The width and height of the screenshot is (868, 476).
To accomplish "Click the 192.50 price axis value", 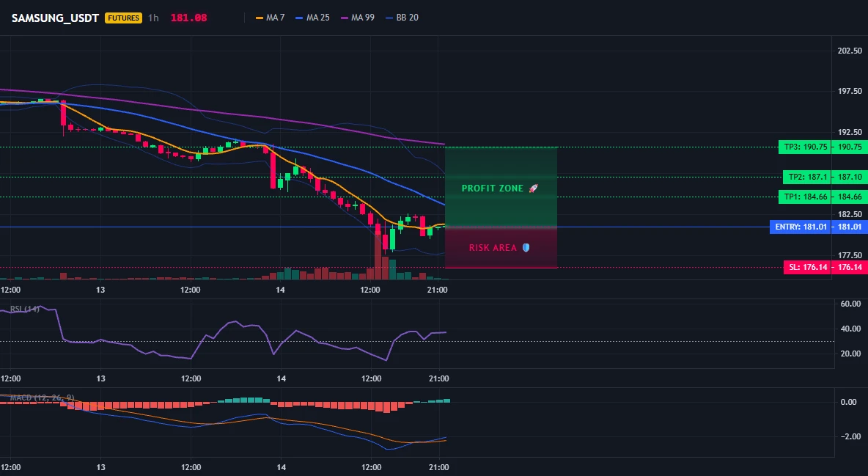I will point(850,132).
